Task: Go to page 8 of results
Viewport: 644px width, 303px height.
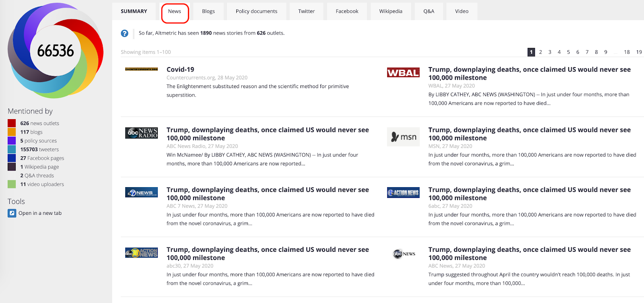Action: click(596, 52)
